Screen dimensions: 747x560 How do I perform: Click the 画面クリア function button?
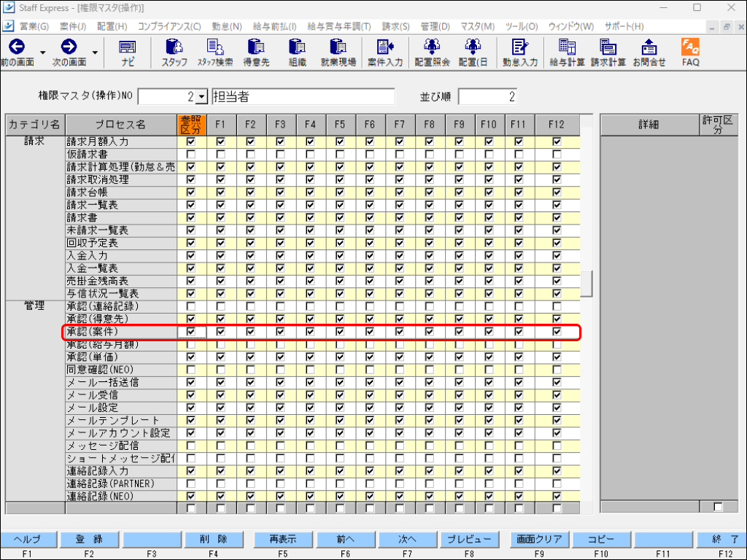539,540
